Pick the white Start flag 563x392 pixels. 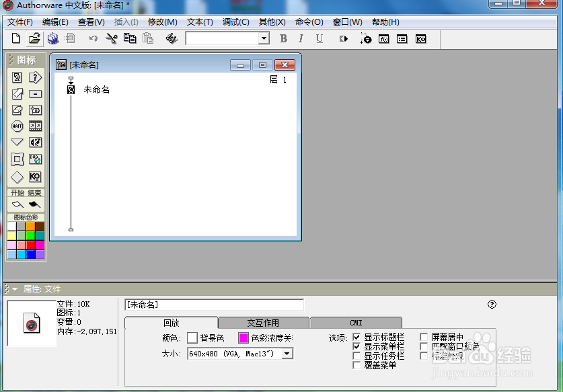[x=17, y=204]
